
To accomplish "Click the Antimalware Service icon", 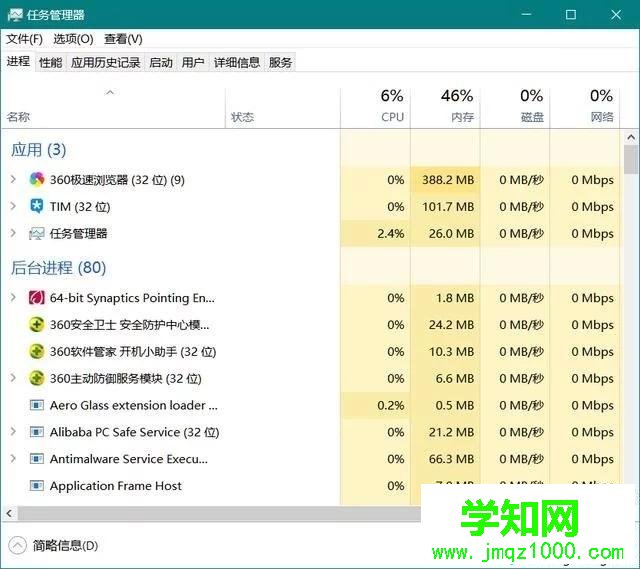I will 37,459.
